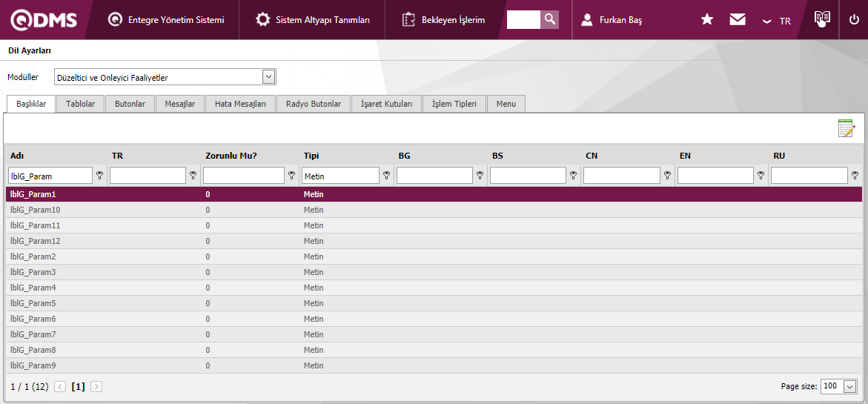The width and height of the screenshot is (868, 404).
Task: Switch to the Tablolar tab
Action: point(80,104)
